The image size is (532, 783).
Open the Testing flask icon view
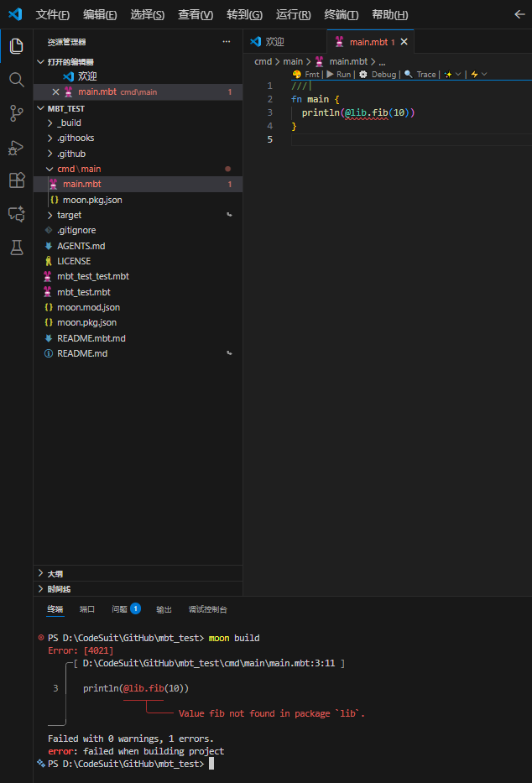pyautogui.click(x=16, y=247)
